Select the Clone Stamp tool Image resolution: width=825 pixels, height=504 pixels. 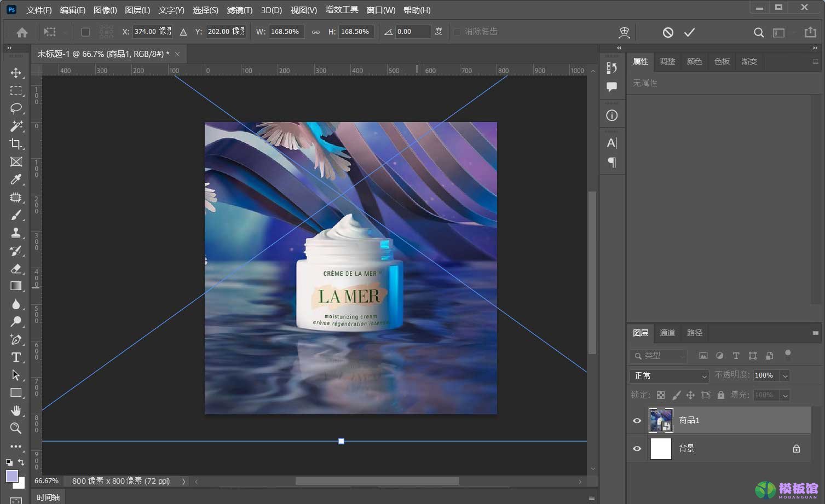[x=16, y=233]
